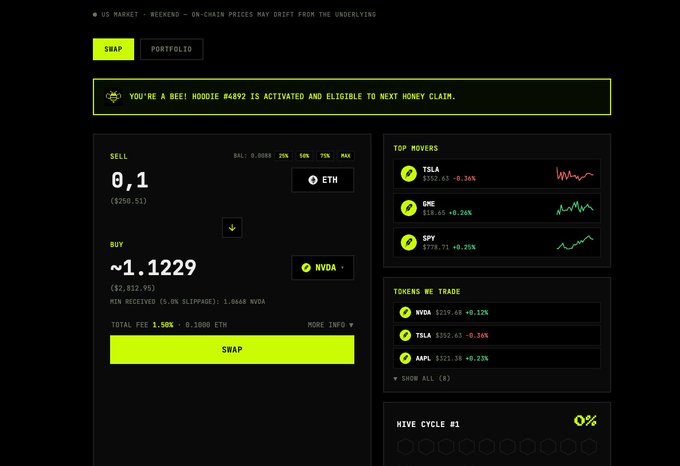
Task: Click the bee icon in the hoodie banner
Action: [x=114, y=97]
